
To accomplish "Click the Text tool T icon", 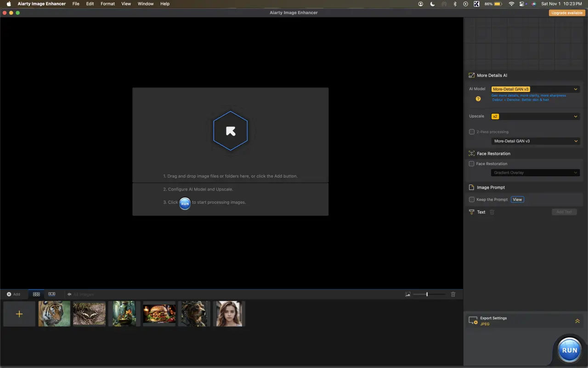I will tap(471, 212).
